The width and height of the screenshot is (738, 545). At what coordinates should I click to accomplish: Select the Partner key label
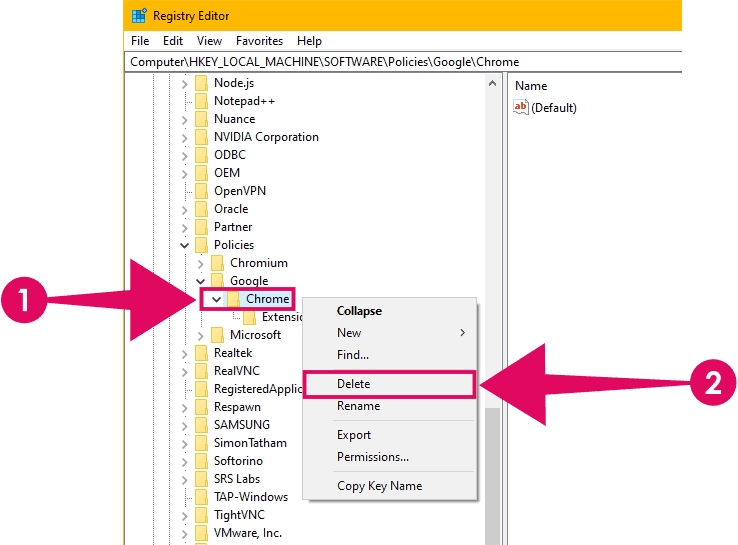coord(233,227)
